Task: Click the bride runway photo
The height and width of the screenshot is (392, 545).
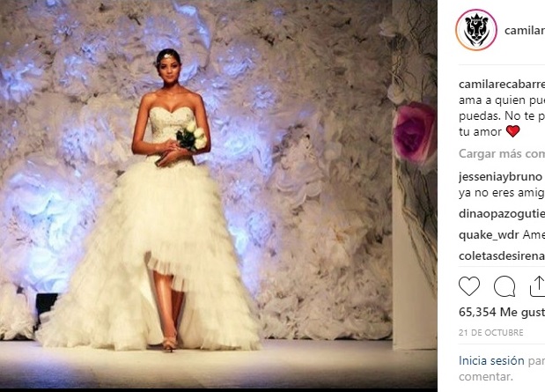Action: click(x=218, y=194)
